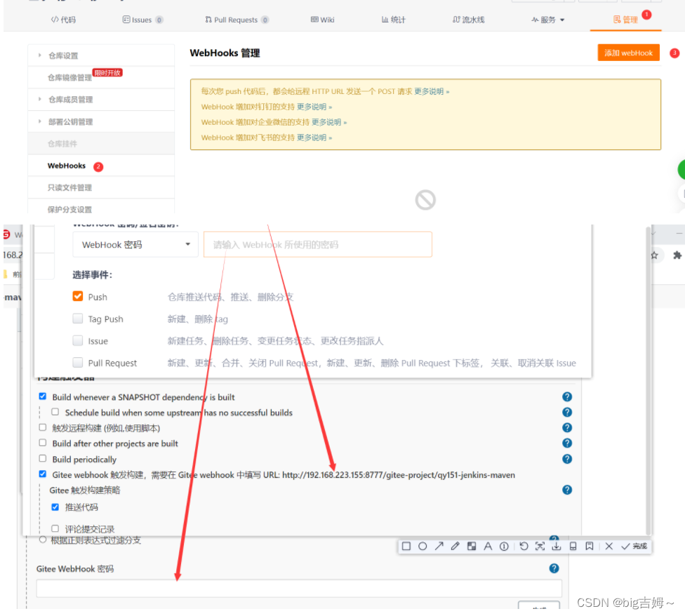Expand 仓库设置 in sidebar
This screenshot has width=685, height=616.
pyautogui.click(x=40, y=55)
